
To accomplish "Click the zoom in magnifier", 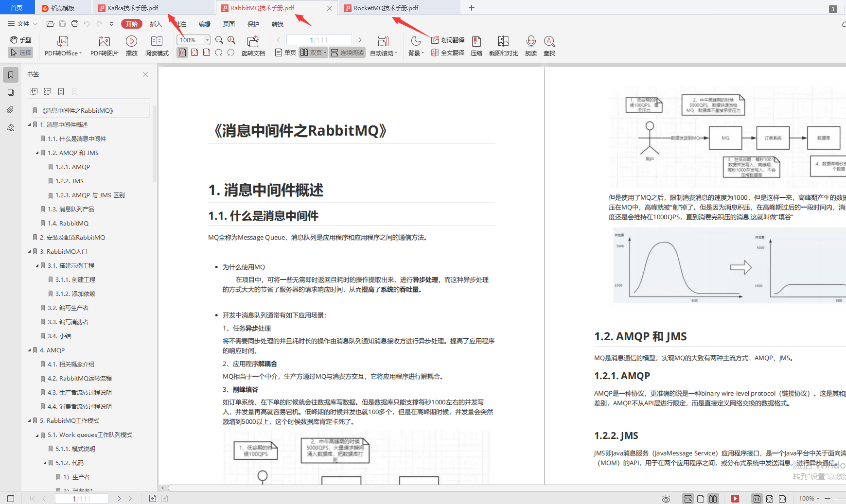I will point(231,40).
